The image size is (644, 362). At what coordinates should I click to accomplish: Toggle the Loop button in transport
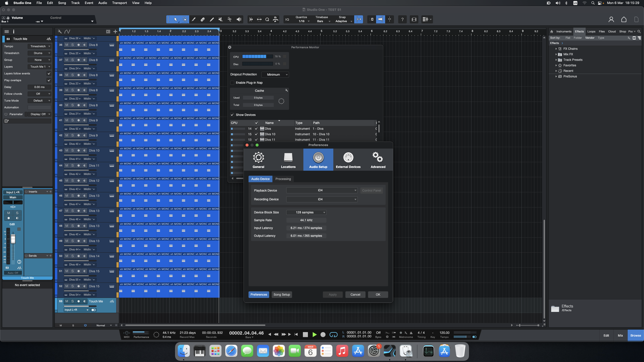[333, 335]
